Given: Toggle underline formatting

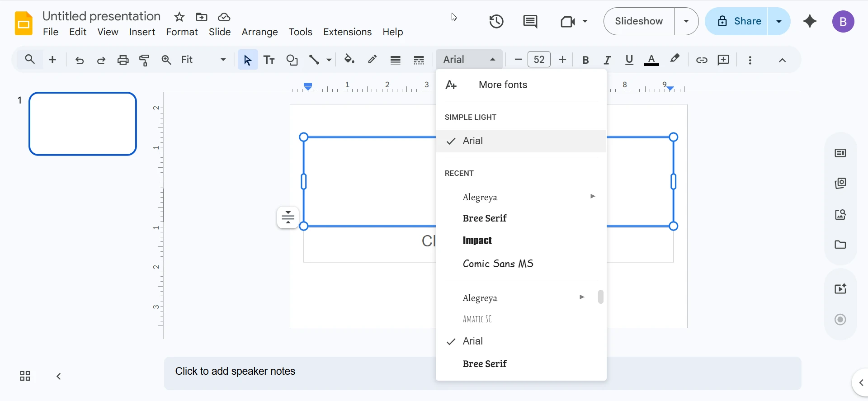Looking at the screenshot, I should tap(629, 60).
